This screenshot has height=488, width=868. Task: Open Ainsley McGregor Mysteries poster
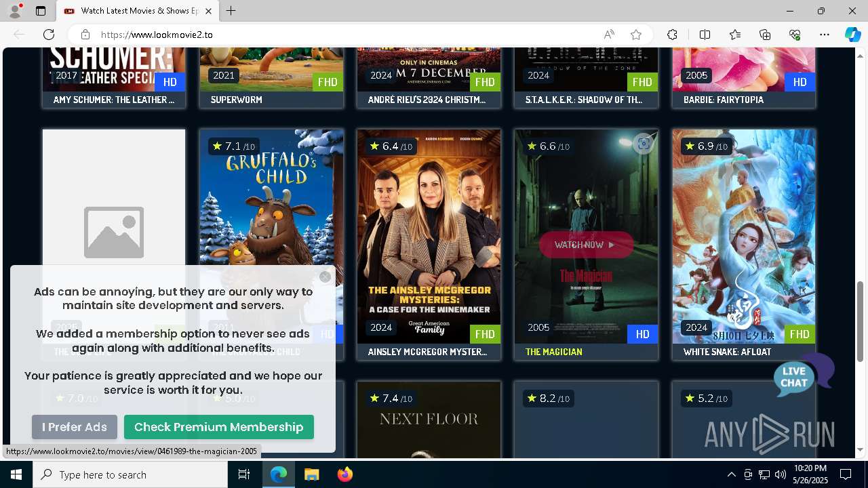429,236
